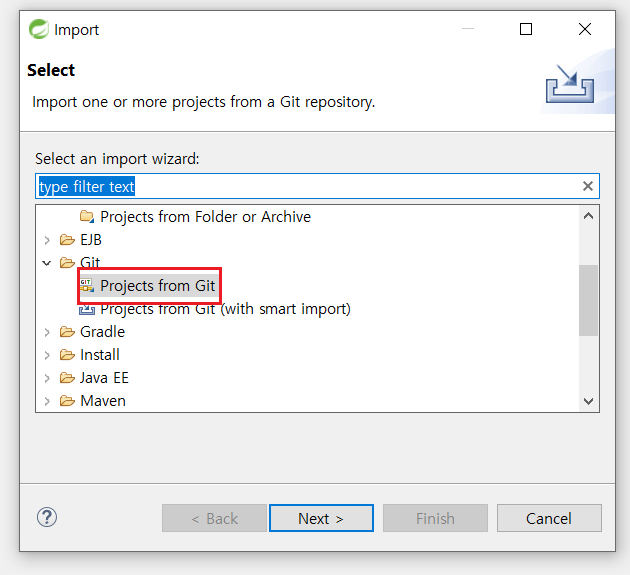The image size is (630, 575).
Task: Click the Install folder icon
Action: [x=67, y=355]
